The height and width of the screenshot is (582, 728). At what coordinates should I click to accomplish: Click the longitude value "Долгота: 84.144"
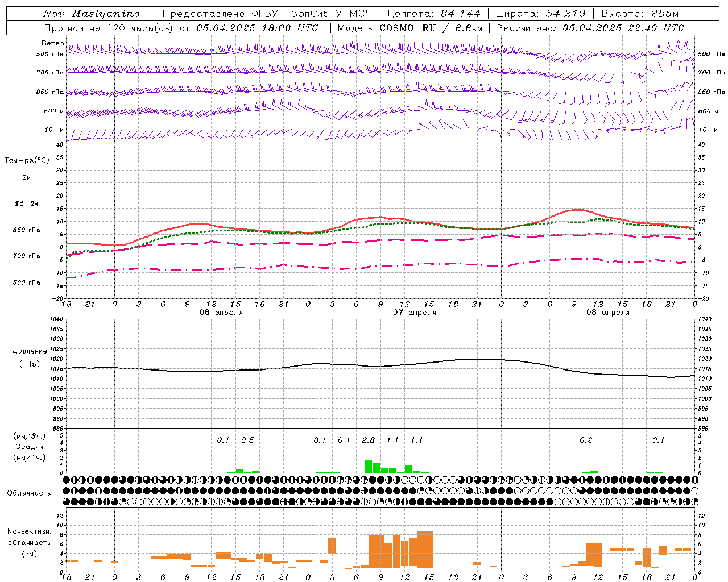433,14
